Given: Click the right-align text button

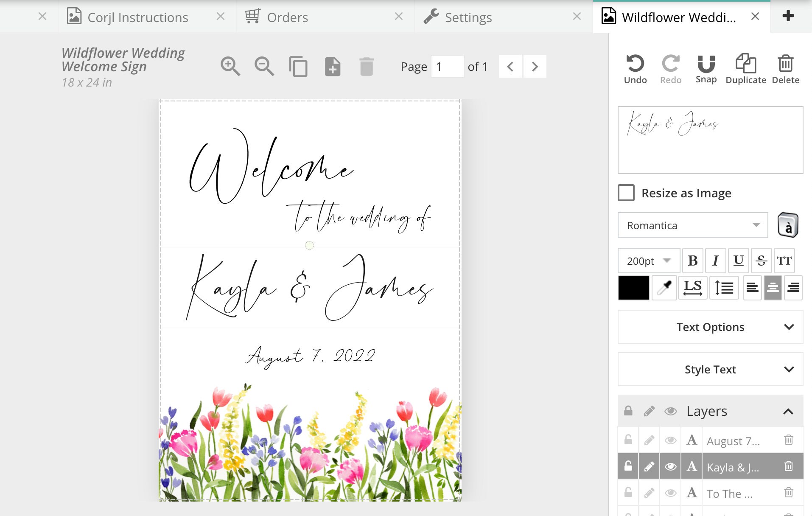Looking at the screenshot, I should tap(793, 287).
